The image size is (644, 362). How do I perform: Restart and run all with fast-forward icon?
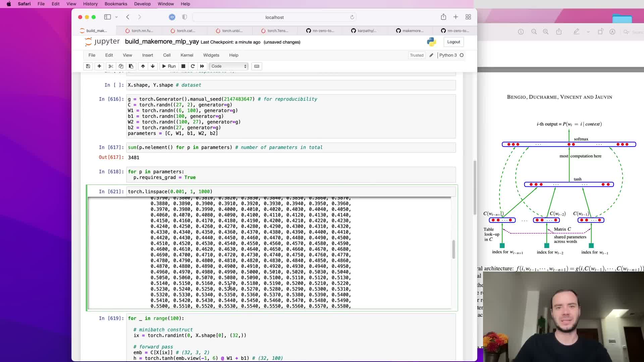point(202,66)
